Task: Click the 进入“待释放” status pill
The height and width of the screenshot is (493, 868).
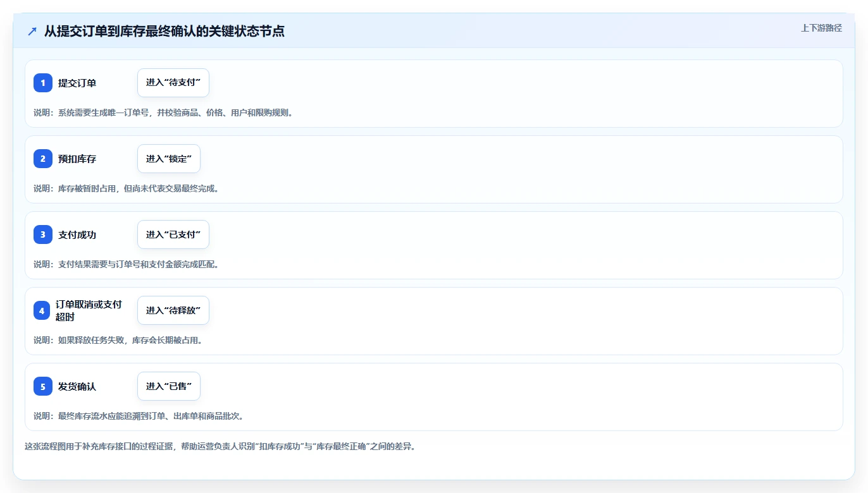Action: tap(173, 310)
